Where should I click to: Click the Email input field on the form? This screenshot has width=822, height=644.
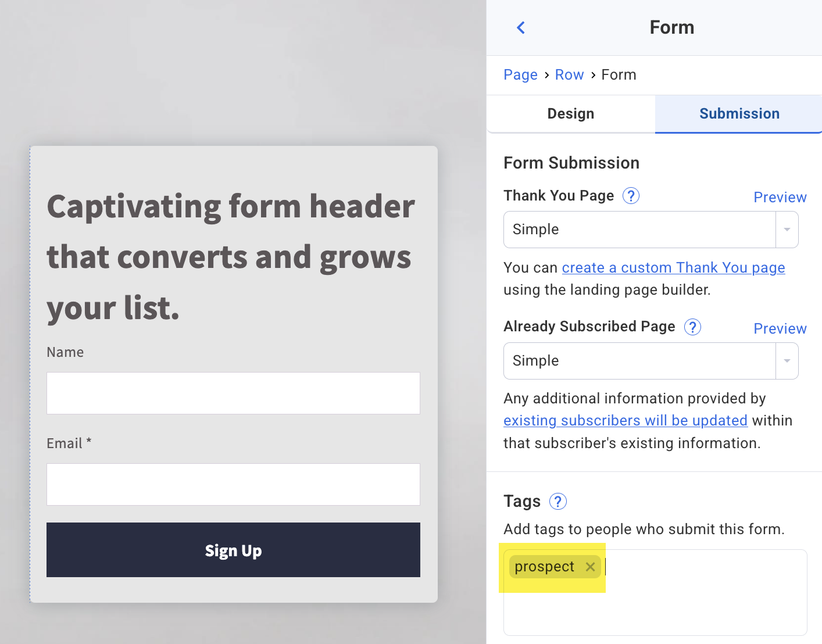(x=233, y=484)
